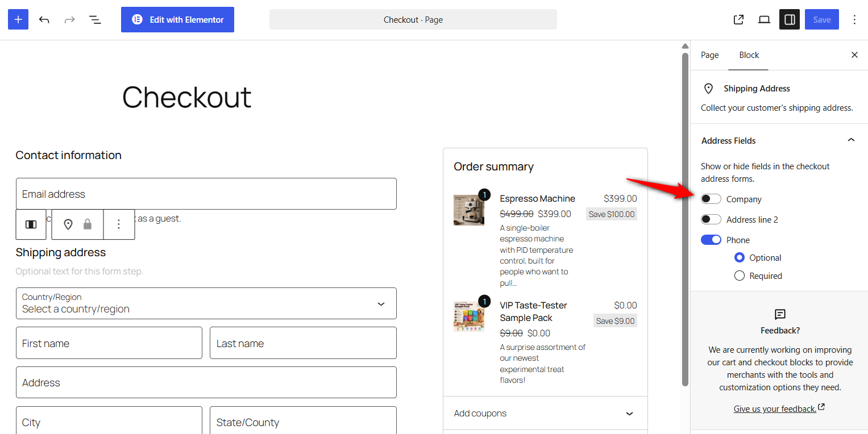This screenshot has height=434, width=868.
Task: View the page in a new tab
Action: pos(738,19)
